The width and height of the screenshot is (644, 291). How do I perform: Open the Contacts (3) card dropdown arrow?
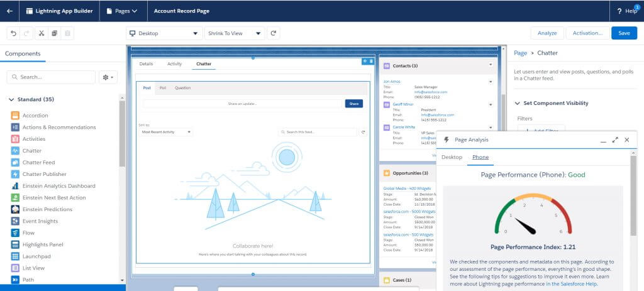(491, 65)
